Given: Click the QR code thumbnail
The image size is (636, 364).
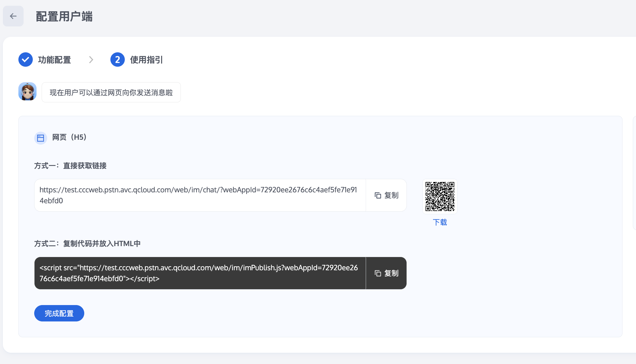Looking at the screenshot, I should click(x=440, y=196).
